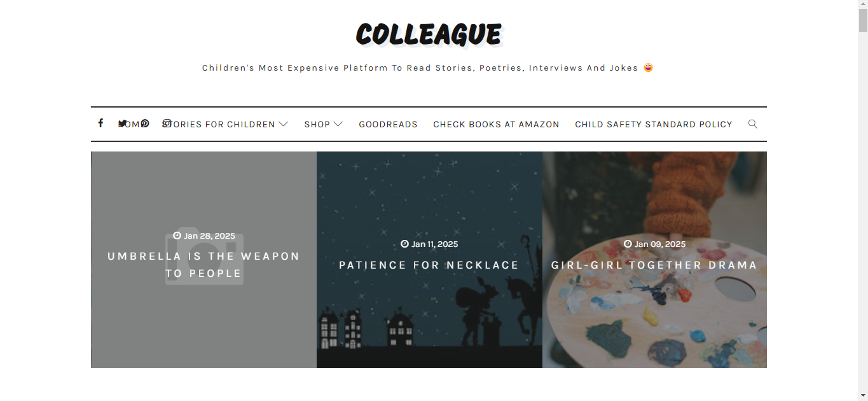This screenshot has width=868, height=401.
Task: Click the clock icon beside Jan 11, 2025
Action: coord(404,244)
